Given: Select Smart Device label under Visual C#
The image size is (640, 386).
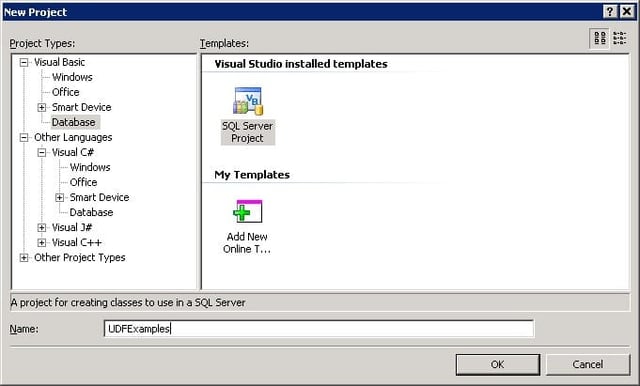Looking at the screenshot, I should (x=100, y=197).
